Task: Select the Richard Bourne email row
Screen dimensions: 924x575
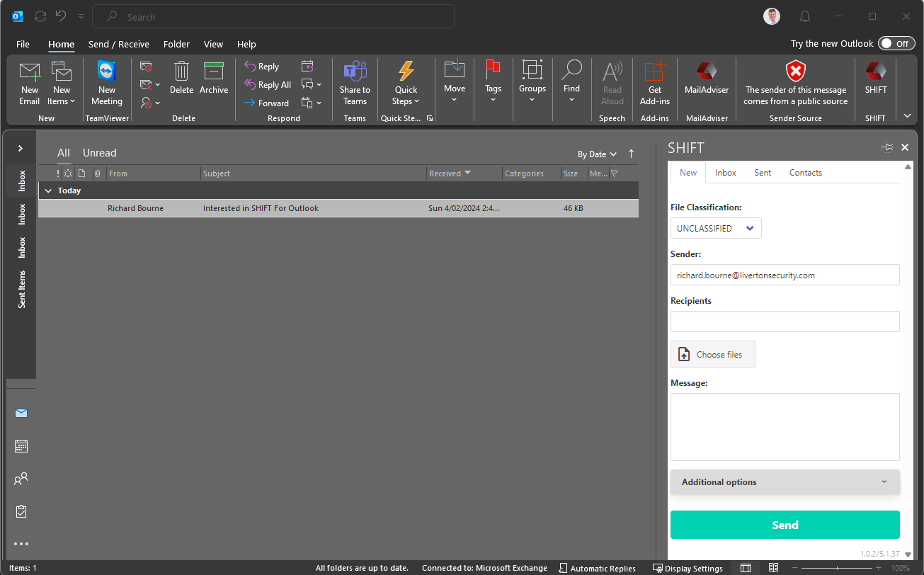Action: pyautogui.click(x=338, y=208)
